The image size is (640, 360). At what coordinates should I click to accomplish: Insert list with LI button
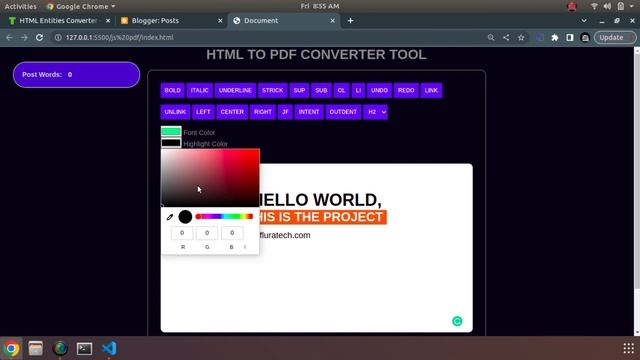(358, 90)
